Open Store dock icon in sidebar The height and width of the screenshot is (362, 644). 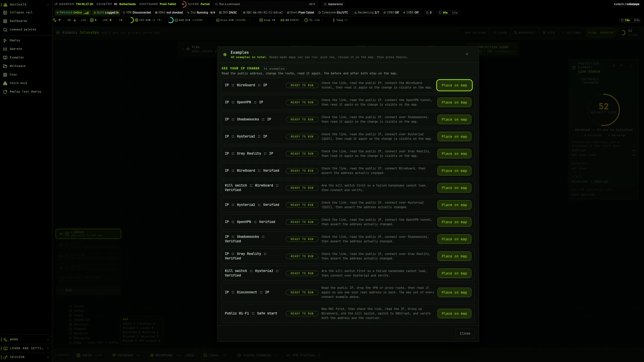pos(5,83)
